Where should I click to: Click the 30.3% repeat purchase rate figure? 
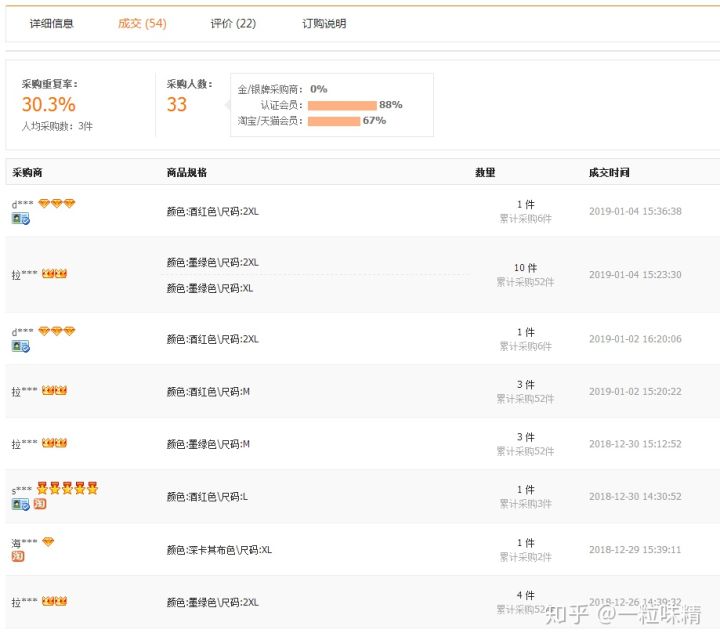pyautogui.click(x=49, y=105)
